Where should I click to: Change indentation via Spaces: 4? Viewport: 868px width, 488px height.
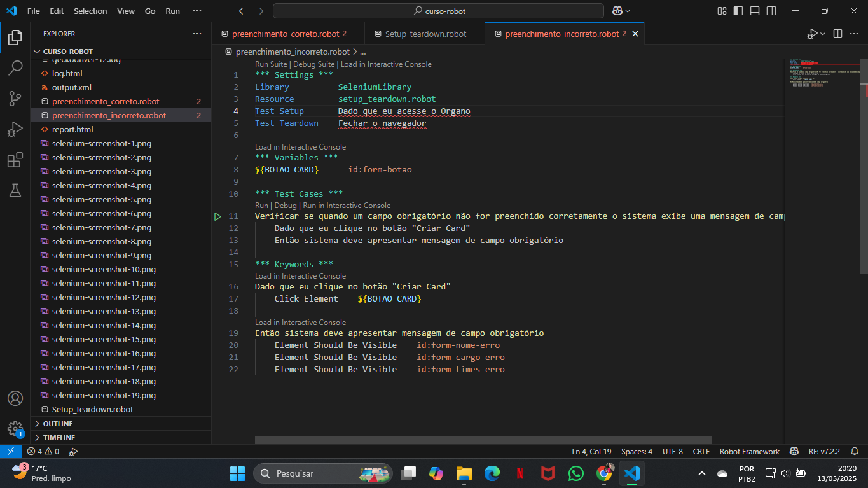coord(637,451)
